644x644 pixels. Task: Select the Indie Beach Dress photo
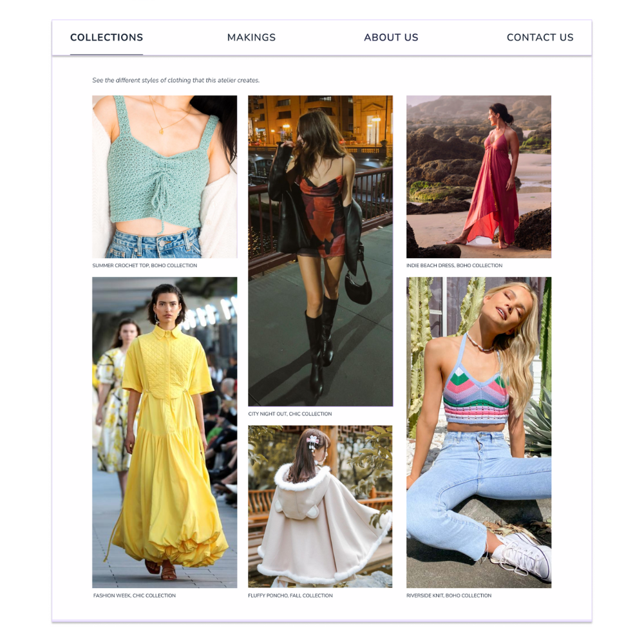click(x=479, y=176)
